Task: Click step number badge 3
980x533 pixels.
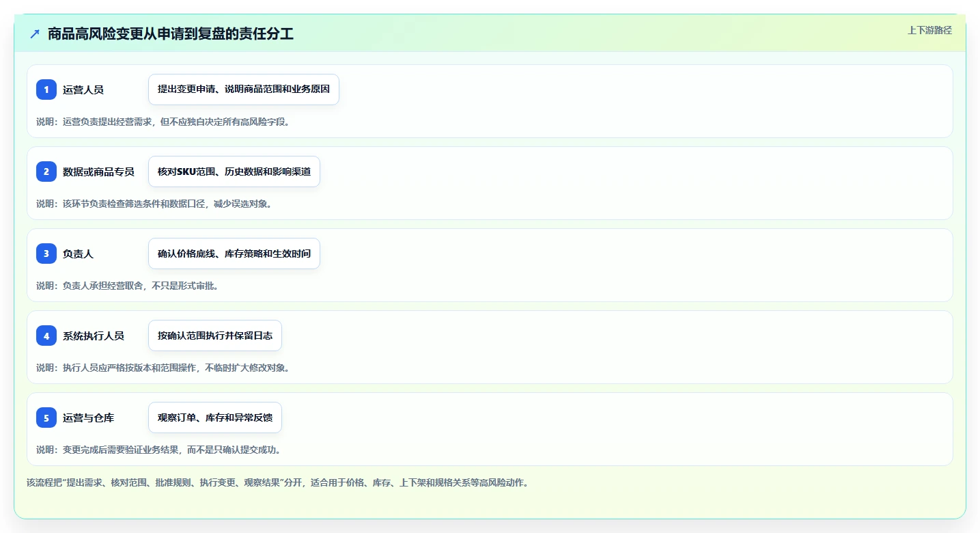Action: (x=46, y=254)
